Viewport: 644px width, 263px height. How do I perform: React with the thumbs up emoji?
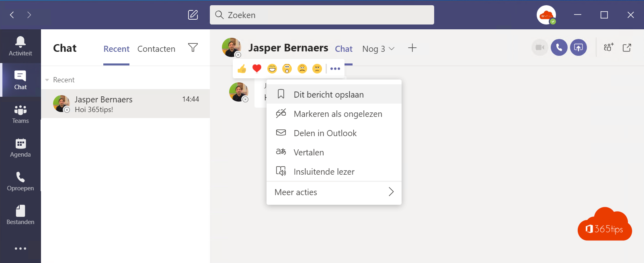[242, 69]
